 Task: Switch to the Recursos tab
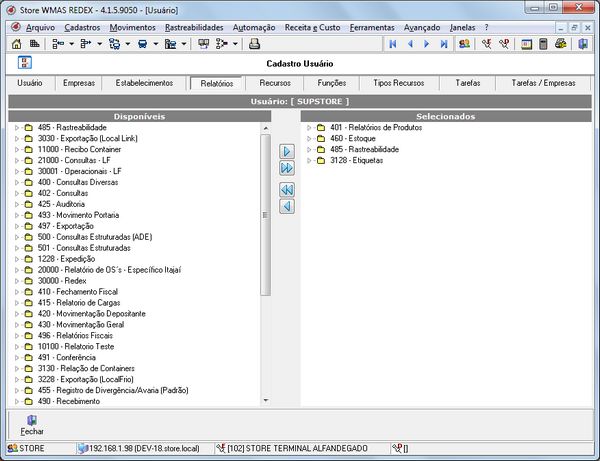tap(275, 83)
